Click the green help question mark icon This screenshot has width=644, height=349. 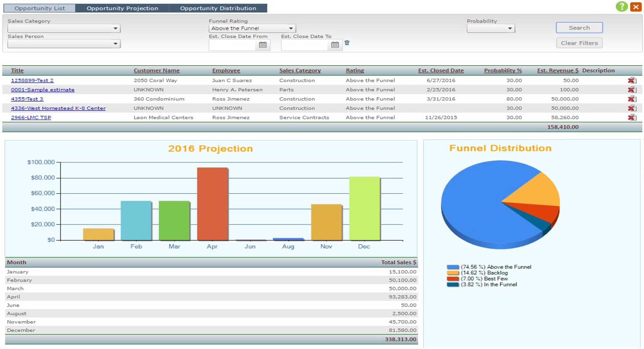click(x=622, y=7)
